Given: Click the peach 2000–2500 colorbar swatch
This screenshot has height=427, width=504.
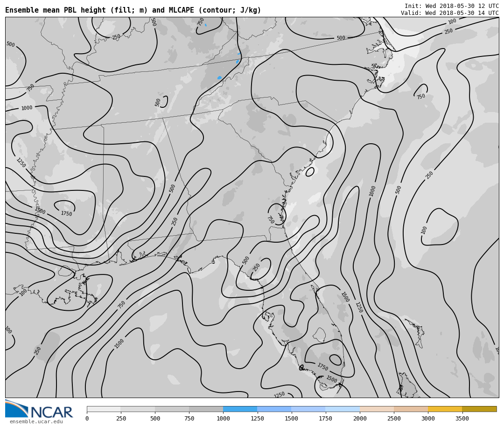Looking at the screenshot, I should point(377,409).
